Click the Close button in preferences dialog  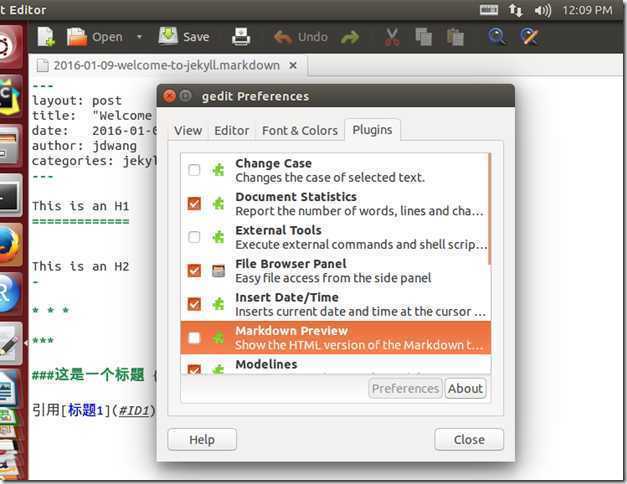(x=469, y=440)
